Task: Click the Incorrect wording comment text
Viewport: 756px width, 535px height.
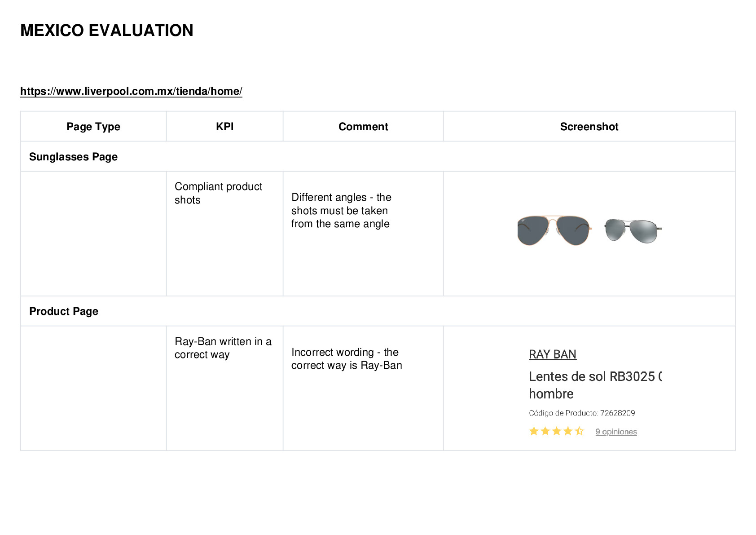Action: point(347,358)
